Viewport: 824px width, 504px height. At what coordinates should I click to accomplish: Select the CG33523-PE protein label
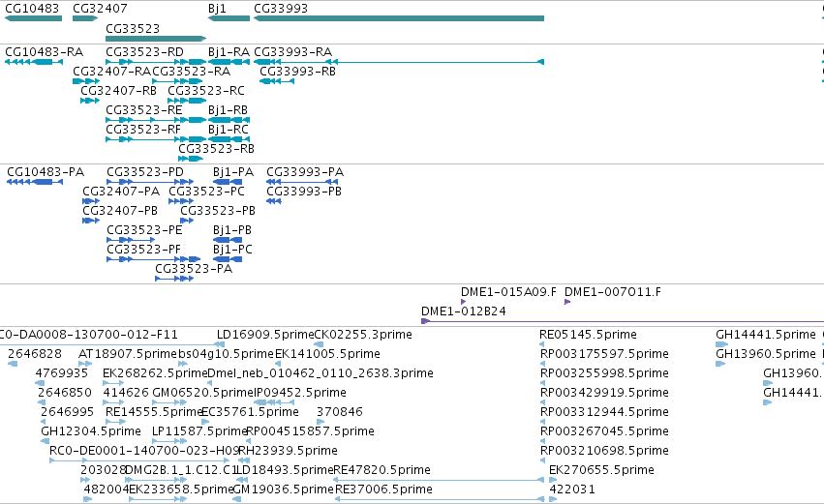click(144, 230)
